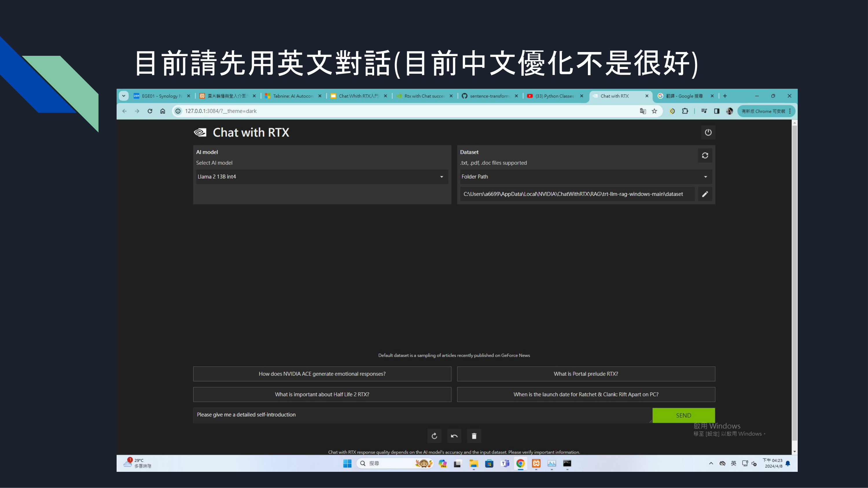Select 'What is Portal prelude RTX?' suggestion
The width and height of the screenshot is (868, 488).
[x=586, y=374]
